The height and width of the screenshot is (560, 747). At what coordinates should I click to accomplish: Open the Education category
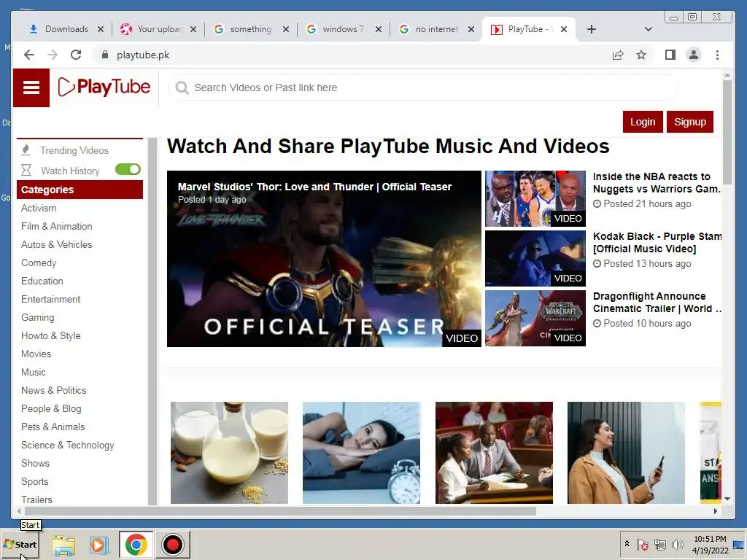coord(42,281)
